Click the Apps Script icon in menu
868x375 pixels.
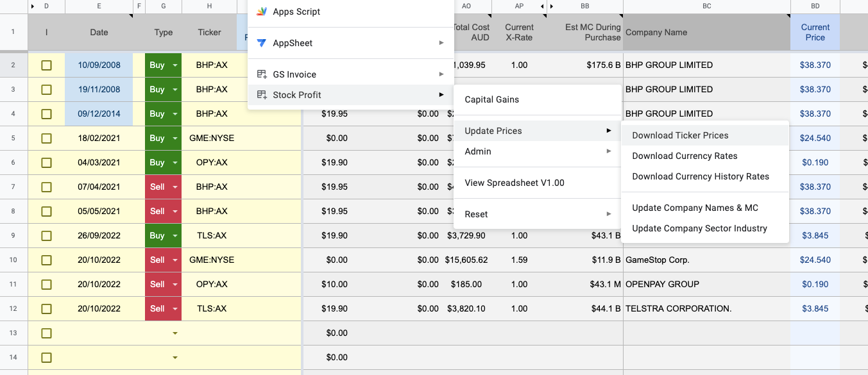(261, 12)
